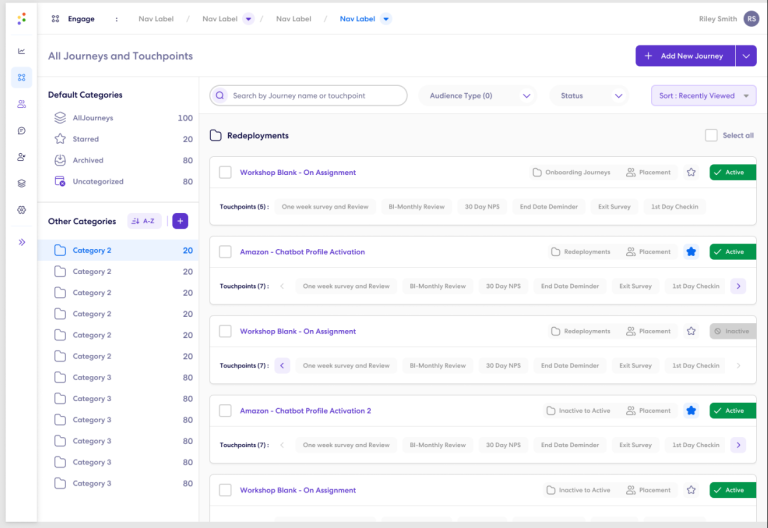Click the journey search input field
768x528 pixels.
pos(309,96)
